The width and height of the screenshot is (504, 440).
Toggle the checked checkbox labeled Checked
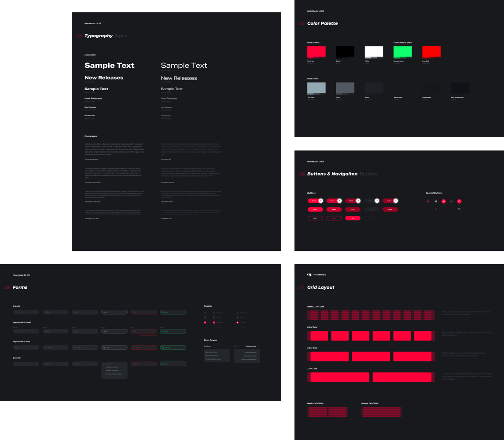(x=214, y=323)
